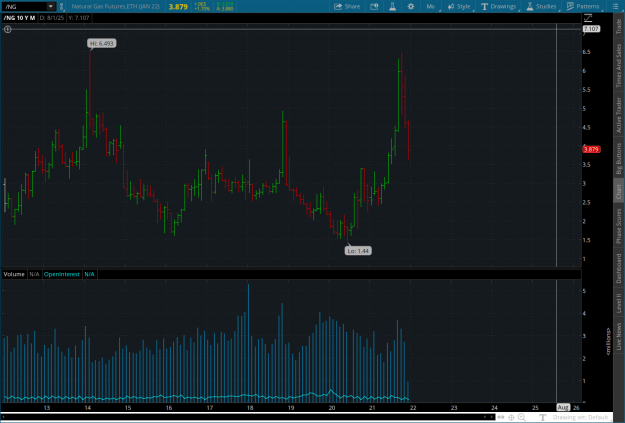The image size is (625, 423).
Task: Click the Studies flask icon in toolbar
Action: [530, 6]
